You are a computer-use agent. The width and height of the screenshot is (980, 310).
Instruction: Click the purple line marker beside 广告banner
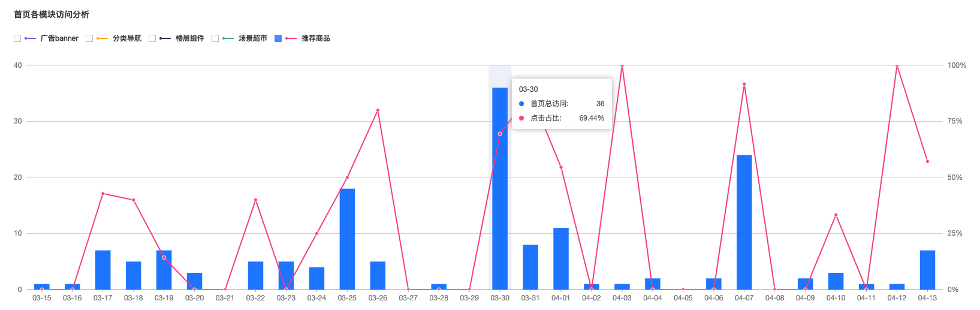pyautogui.click(x=30, y=38)
